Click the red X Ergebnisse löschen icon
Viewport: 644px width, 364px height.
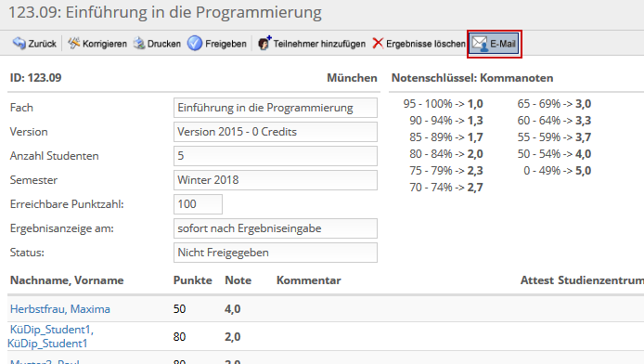click(x=378, y=43)
